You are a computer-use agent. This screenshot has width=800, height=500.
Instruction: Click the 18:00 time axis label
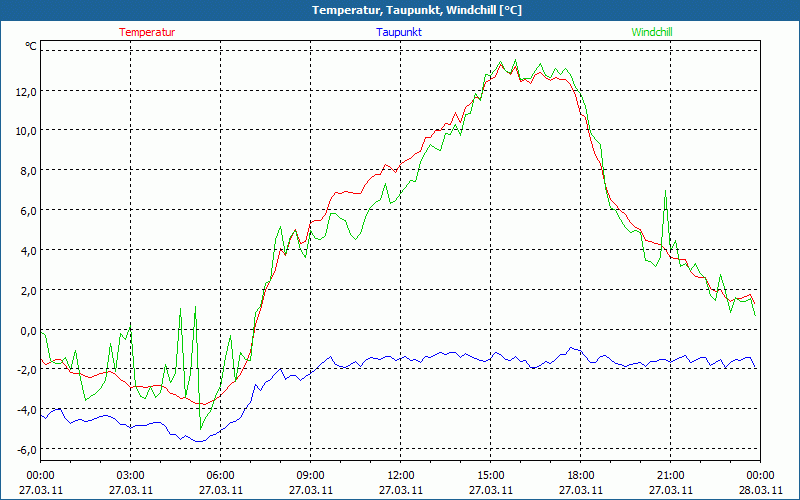(x=581, y=476)
